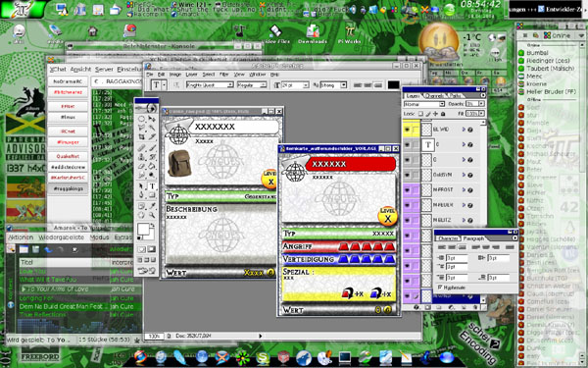Toggle the Hyphenate checkbox
The height and width of the screenshot is (368, 588).
[x=440, y=288]
